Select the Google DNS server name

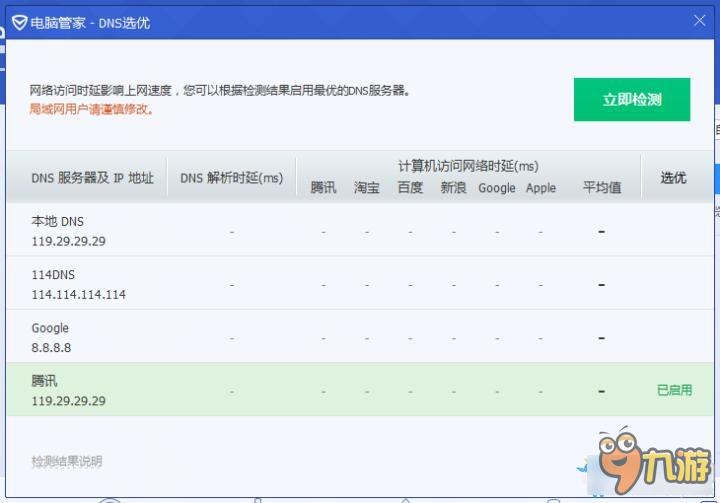(x=50, y=328)
